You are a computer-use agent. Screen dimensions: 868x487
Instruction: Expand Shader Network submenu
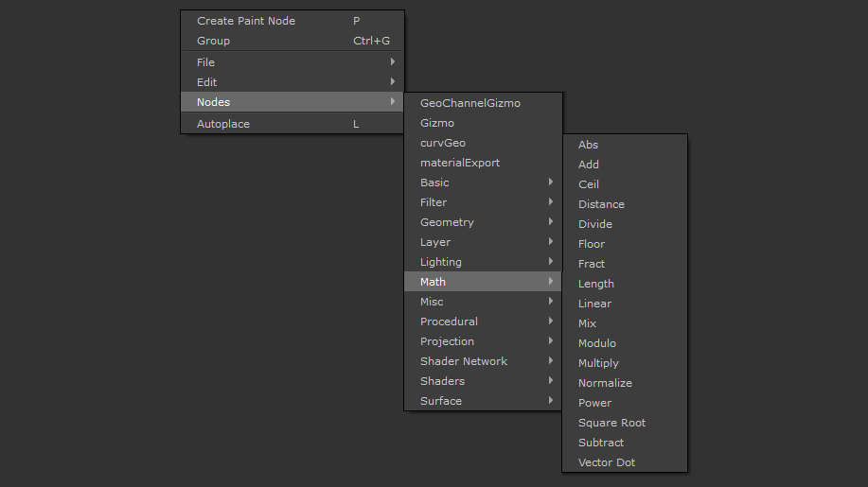(x=464, y=361)
